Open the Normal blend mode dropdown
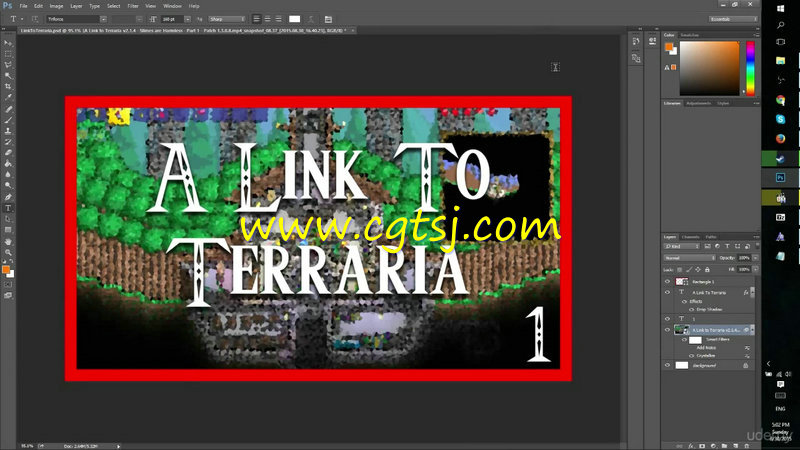 click(689, 258)
